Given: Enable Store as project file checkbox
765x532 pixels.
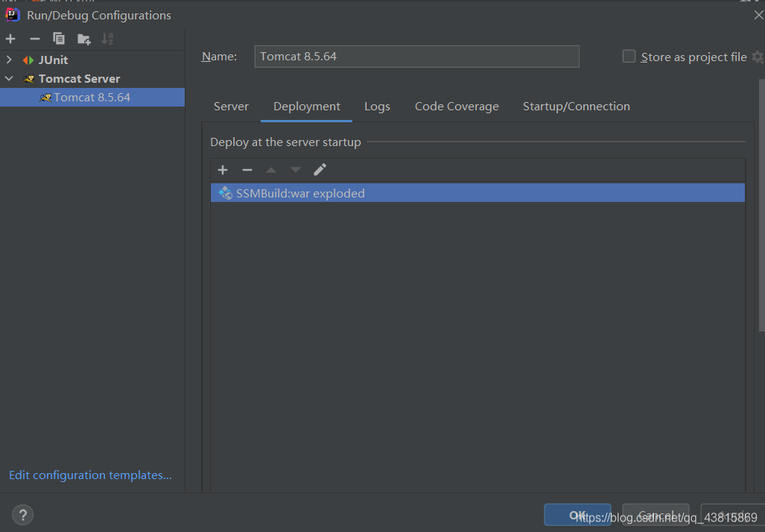Looking at the screenshot, I should click(629, 56).
